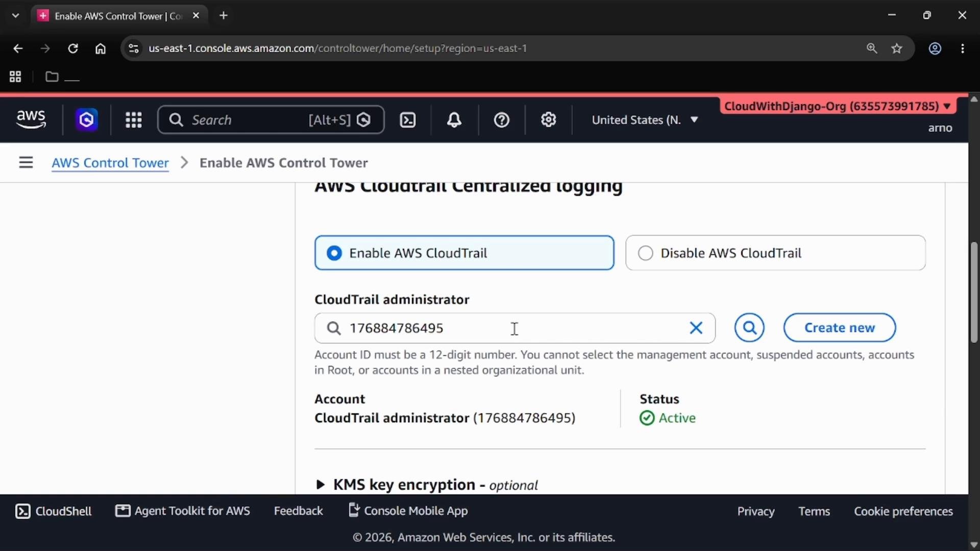Click the Feedback footer link
The image size is (980, 551).
[299, 511]
